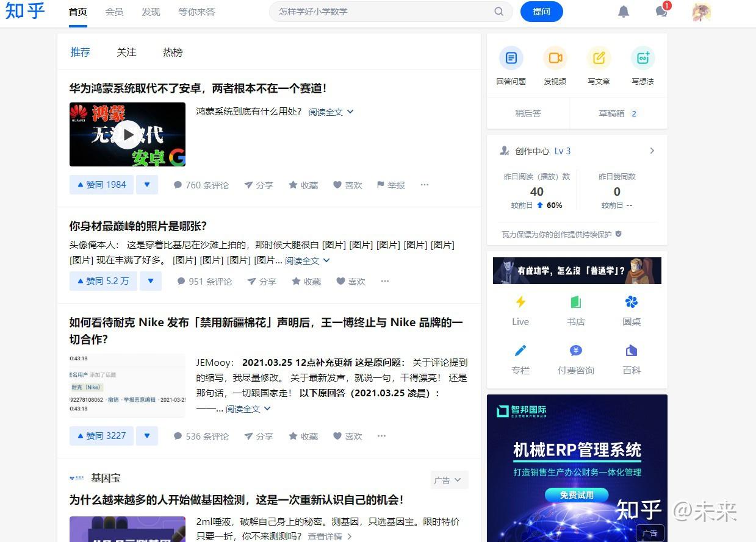Image resolution: width=756 pixels, height=542 pixels.
Task: Open 付费咨询 icon
Action: [576, 351]
